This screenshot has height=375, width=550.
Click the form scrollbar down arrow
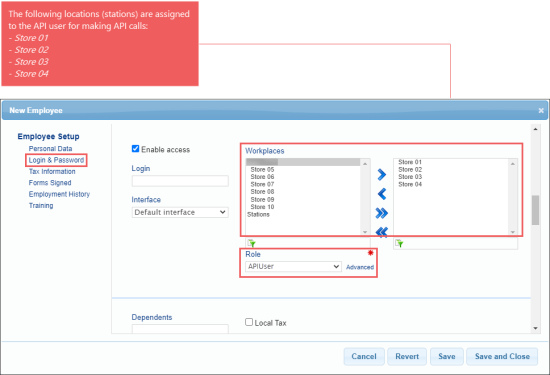535,328
